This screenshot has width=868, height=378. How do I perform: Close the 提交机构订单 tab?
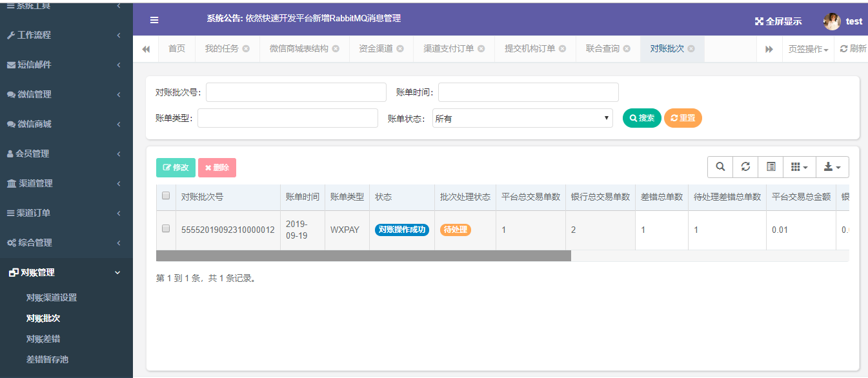coord(563,49)
